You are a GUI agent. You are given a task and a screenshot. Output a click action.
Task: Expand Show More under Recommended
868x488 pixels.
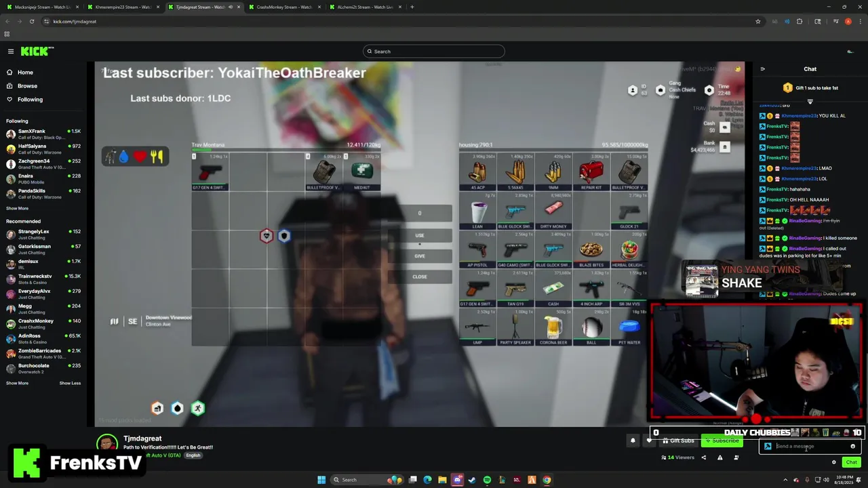tap(18, 383)
